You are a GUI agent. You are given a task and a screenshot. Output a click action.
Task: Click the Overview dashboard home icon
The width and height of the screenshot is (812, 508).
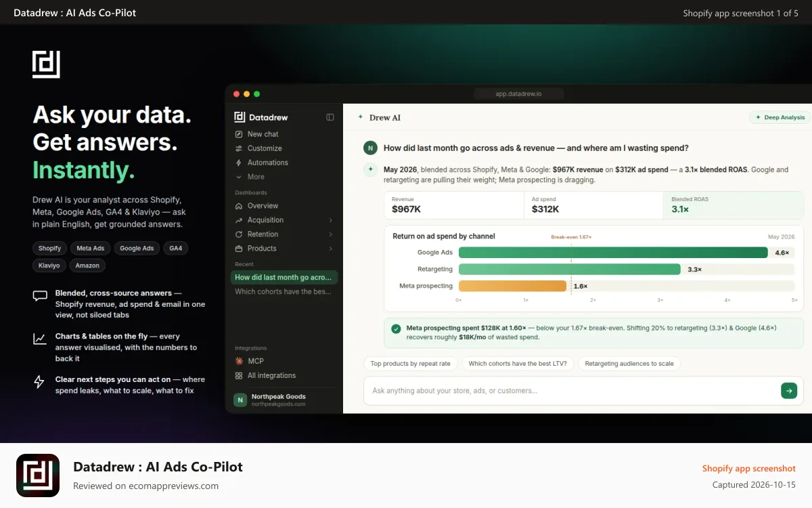point(239,206)
